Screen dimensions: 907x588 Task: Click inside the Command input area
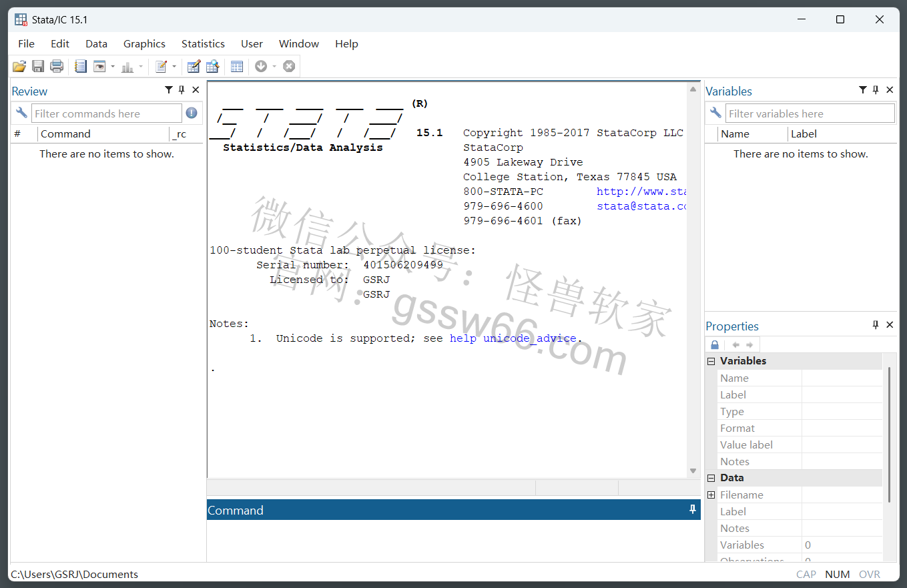(453, 541)
